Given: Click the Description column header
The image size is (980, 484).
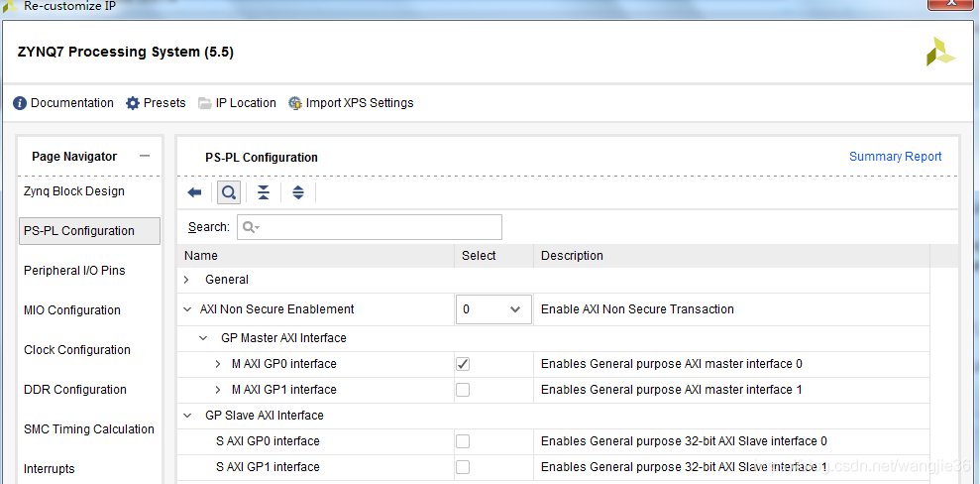Looking at the screenshot, I should pos(731,256).
